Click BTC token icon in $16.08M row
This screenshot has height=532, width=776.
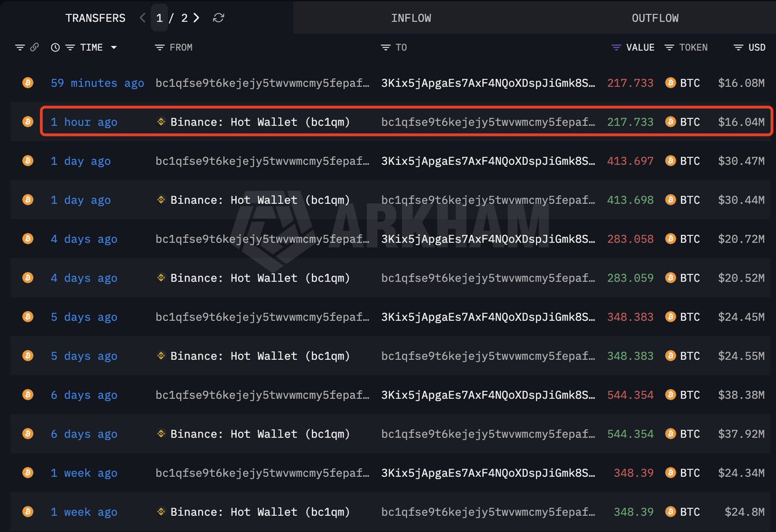[x=671, y=83]
